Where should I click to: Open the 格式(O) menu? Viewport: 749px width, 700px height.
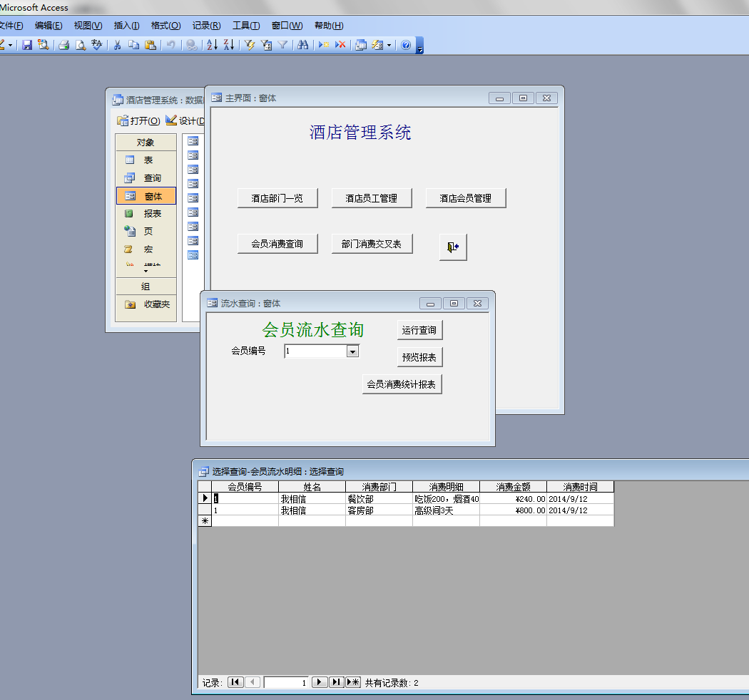(165, 26)
